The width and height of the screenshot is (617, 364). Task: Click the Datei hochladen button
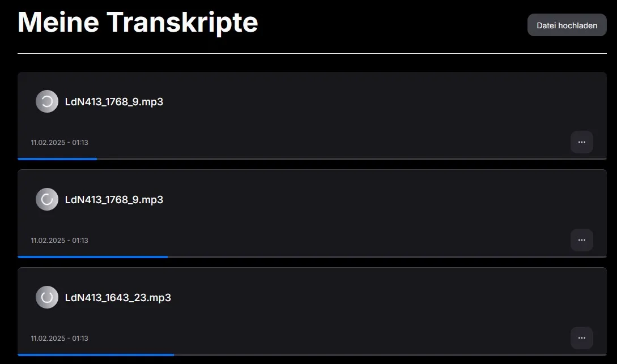[x=567, y=25]
